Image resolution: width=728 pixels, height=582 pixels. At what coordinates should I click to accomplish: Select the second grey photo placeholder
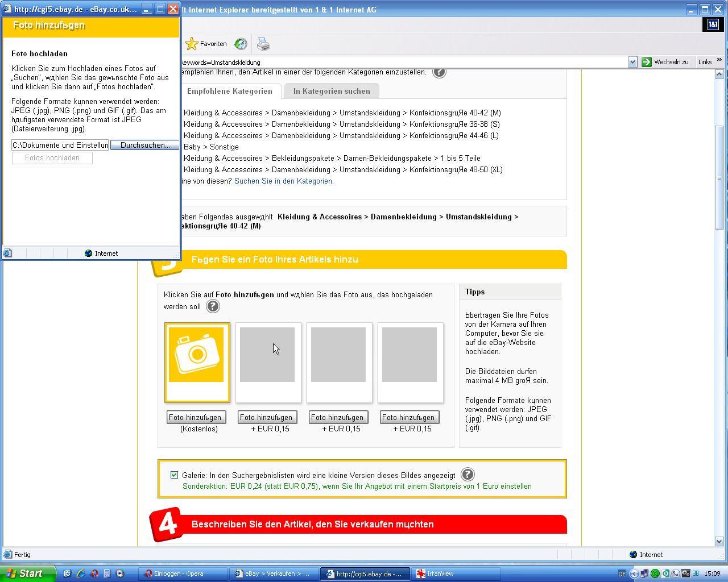(268, 362)
